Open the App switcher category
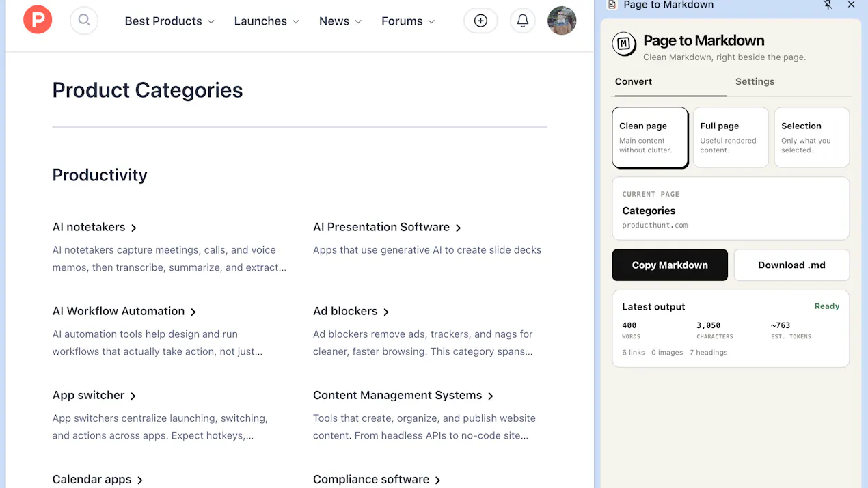 94,395
